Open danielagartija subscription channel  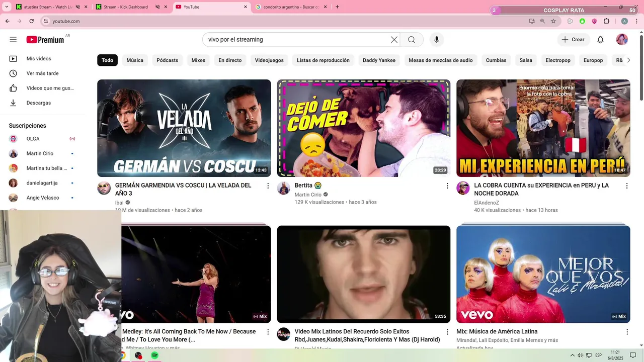pyautogui.click(x=42, y=183)
